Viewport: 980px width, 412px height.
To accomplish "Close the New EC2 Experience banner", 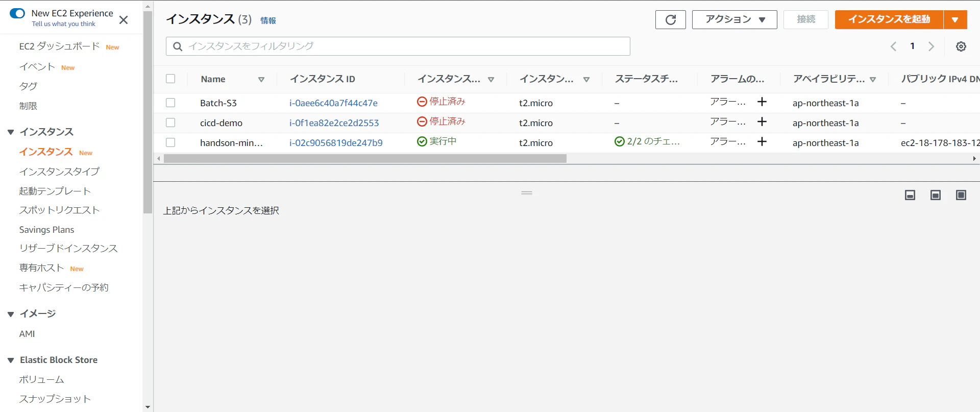I will (x=124, y=20).
